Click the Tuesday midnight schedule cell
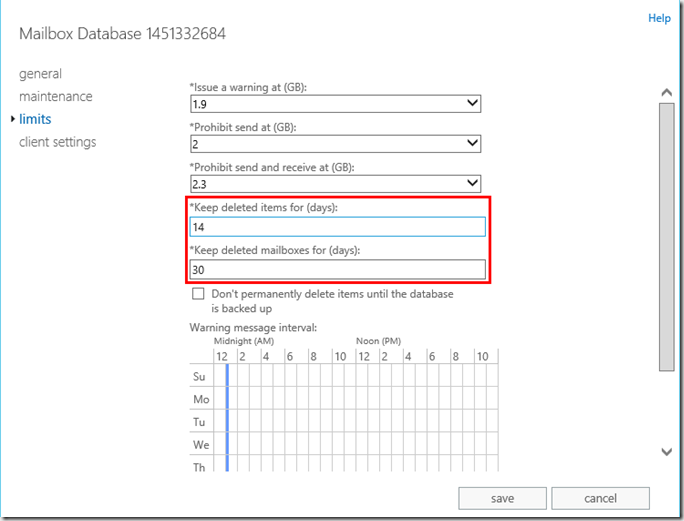The height and width of the screenshot is (521, 684). click(221, 422)
